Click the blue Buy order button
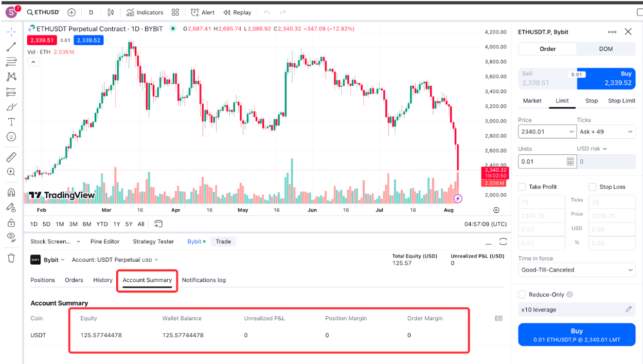The height and width of the screenshot is (364, 643). tap(577, 335)
